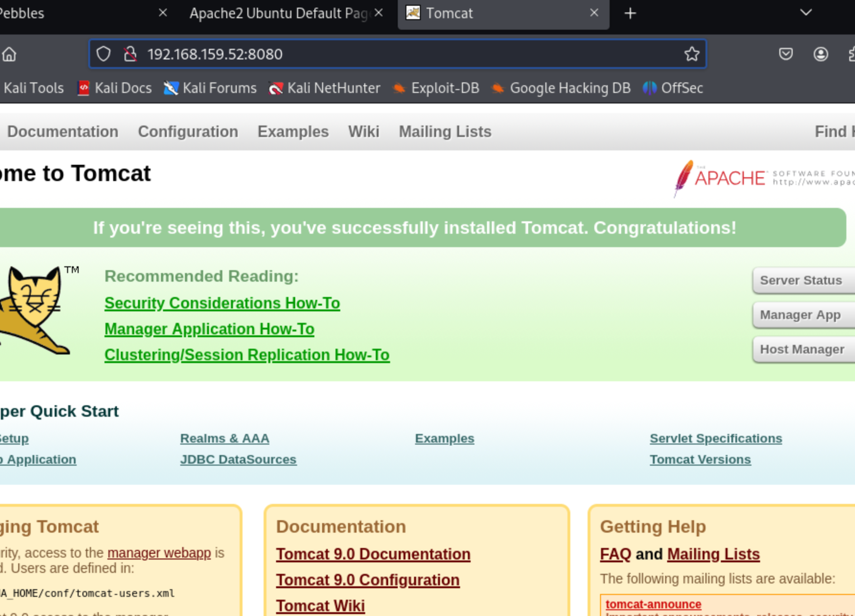Open the FAQ link
This screenshot has height=616, width=855.
click(615, 554)
